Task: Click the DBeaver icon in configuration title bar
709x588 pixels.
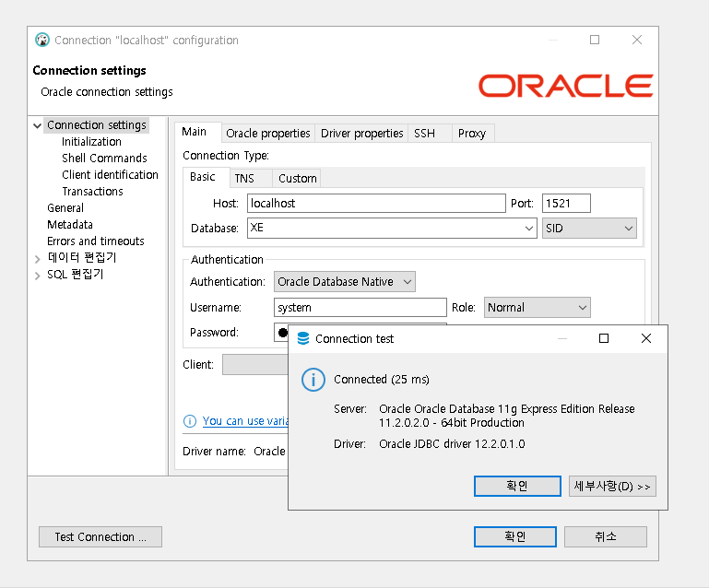Action: point(42,40)
